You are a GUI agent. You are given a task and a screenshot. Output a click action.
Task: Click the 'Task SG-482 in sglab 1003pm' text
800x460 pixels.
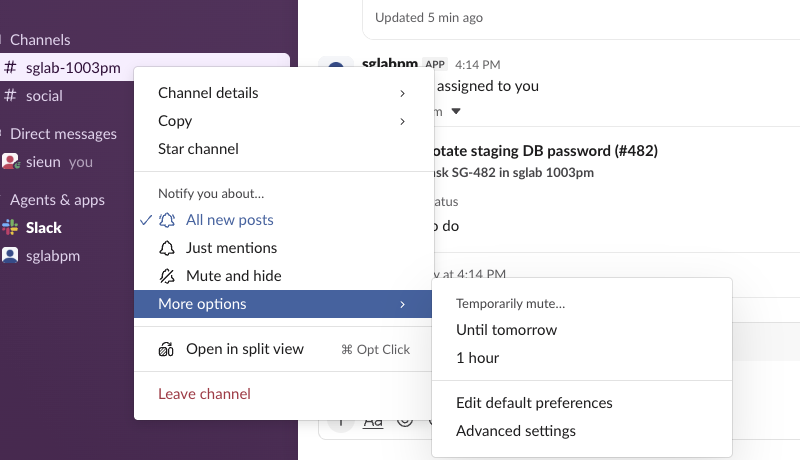click(513, 173)
